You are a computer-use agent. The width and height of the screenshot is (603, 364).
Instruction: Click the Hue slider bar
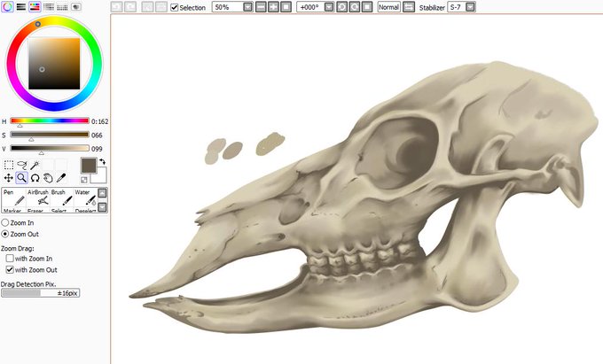[50, 121]
